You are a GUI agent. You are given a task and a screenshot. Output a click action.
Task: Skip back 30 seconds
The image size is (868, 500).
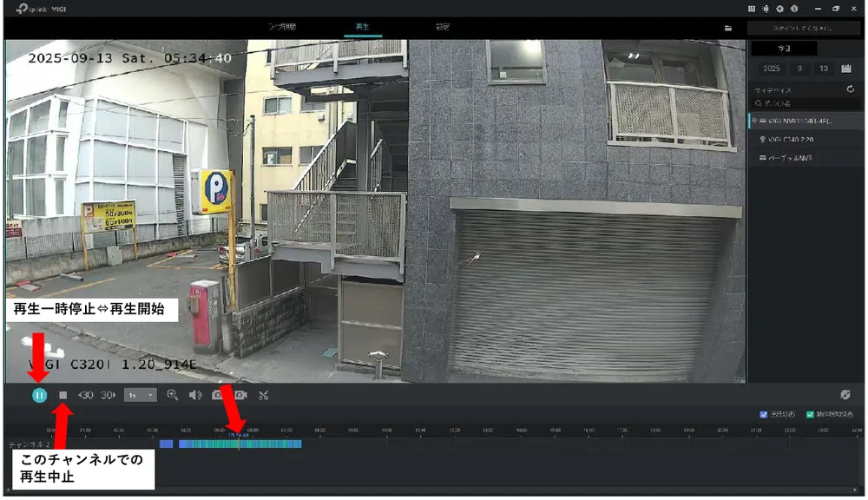[x=85, y=395]
